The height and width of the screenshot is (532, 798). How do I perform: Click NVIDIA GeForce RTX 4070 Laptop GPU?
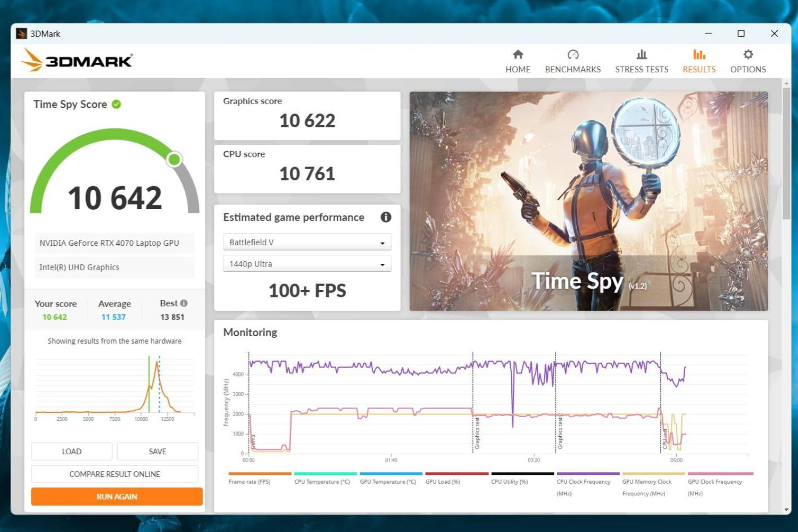[114, 243]
